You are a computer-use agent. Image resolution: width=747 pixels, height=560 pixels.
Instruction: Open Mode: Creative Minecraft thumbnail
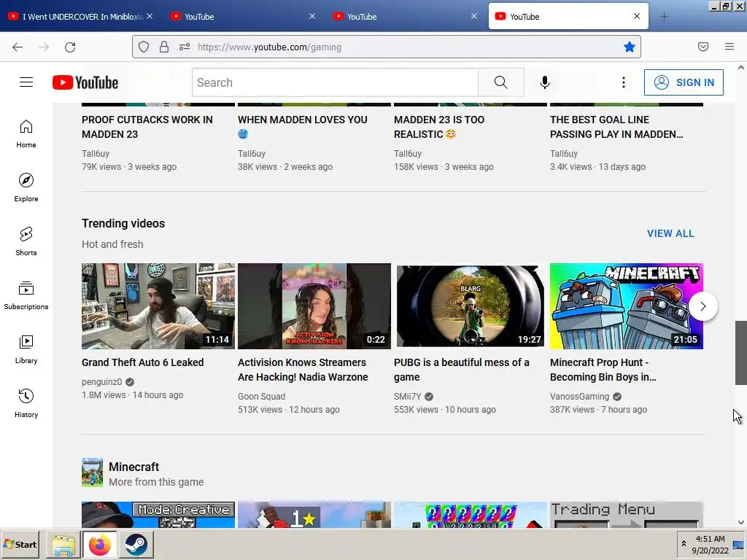[158, 515]
